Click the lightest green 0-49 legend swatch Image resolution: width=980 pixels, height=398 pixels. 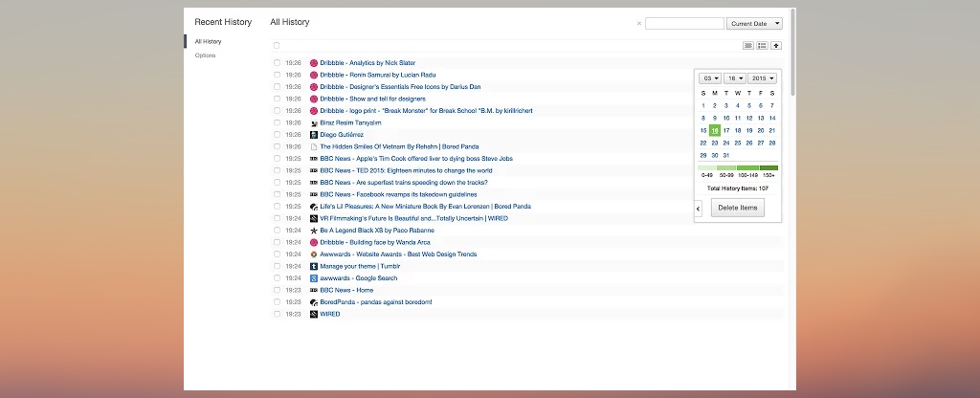[x=707, y=168]
